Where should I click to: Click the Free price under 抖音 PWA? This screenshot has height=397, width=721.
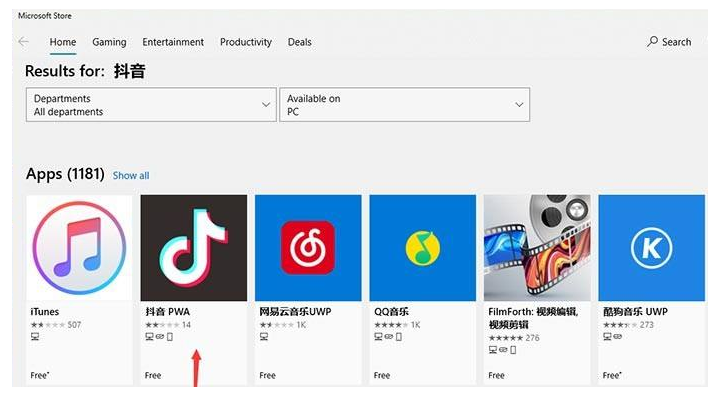click(x=153, y=375)
